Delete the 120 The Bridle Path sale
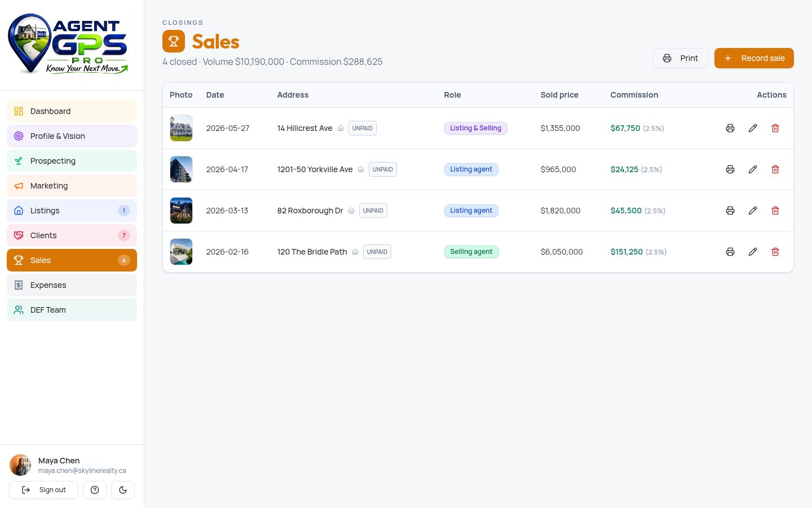Image resolution: width=812 pixels, height=508 pixels. click(775, 252)
